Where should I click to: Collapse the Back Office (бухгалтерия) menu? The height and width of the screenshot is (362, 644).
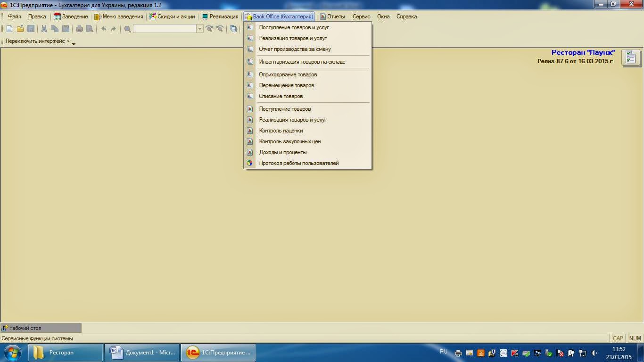(x=279, y=16)
